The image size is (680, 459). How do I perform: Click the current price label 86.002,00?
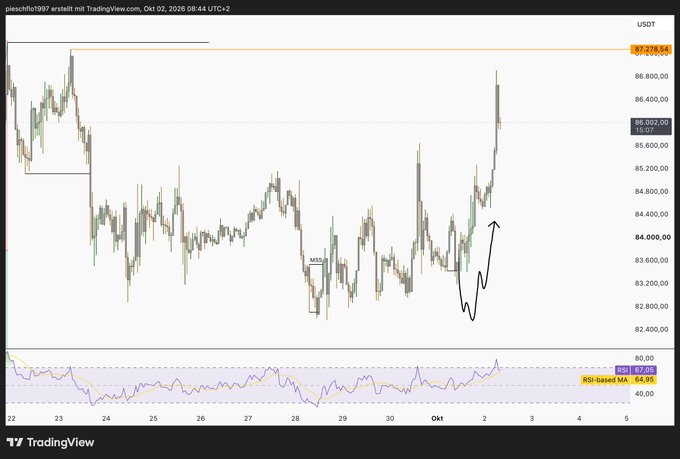pyautogui.click(x=651, y=123)
